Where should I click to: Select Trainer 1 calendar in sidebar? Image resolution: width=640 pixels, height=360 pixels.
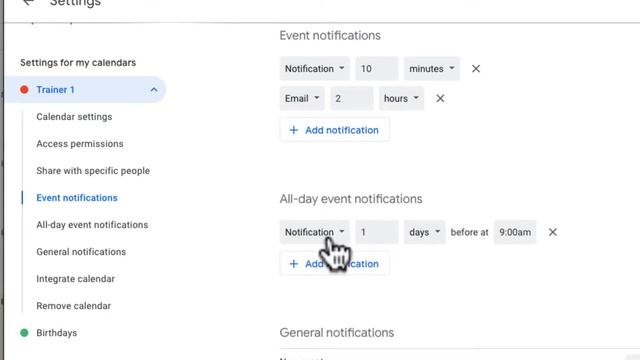coord(86,89)
